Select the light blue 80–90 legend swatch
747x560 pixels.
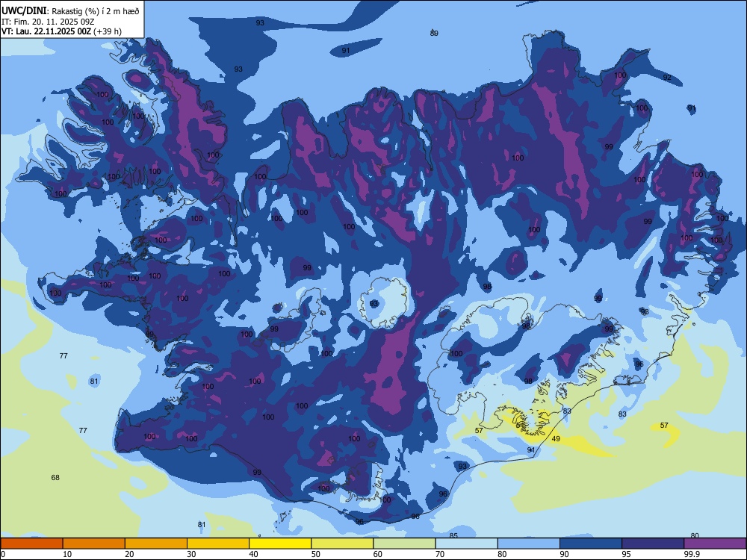[x=529, y=544]
